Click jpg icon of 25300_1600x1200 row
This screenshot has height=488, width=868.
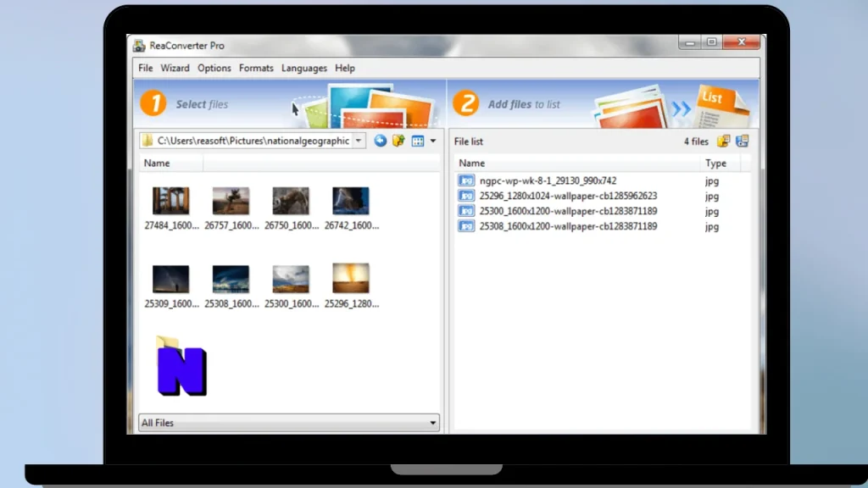[x=466, y=211]
